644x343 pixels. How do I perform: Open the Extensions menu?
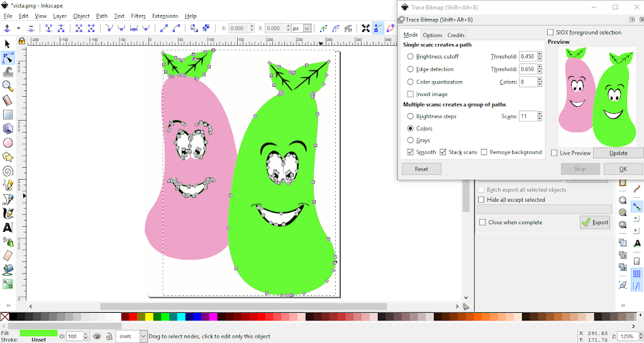click(165, 16)
